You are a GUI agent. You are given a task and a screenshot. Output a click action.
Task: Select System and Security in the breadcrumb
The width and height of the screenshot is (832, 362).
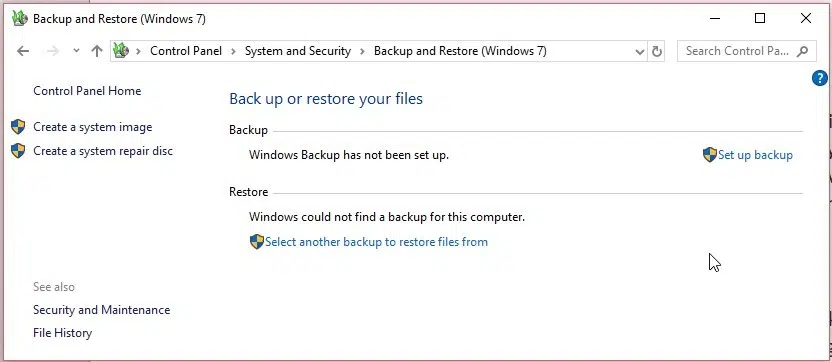pos(298,51)
